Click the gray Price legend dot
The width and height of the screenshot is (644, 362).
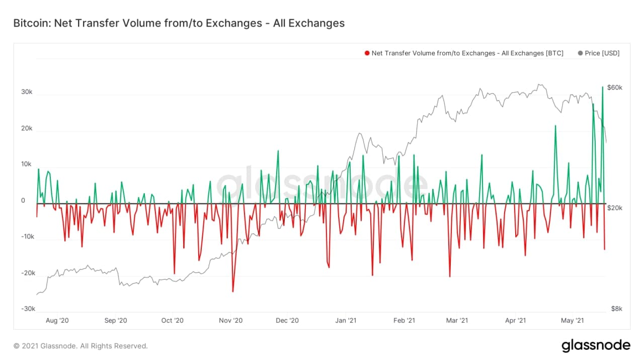pyautogui.click(x=581, y=53)
